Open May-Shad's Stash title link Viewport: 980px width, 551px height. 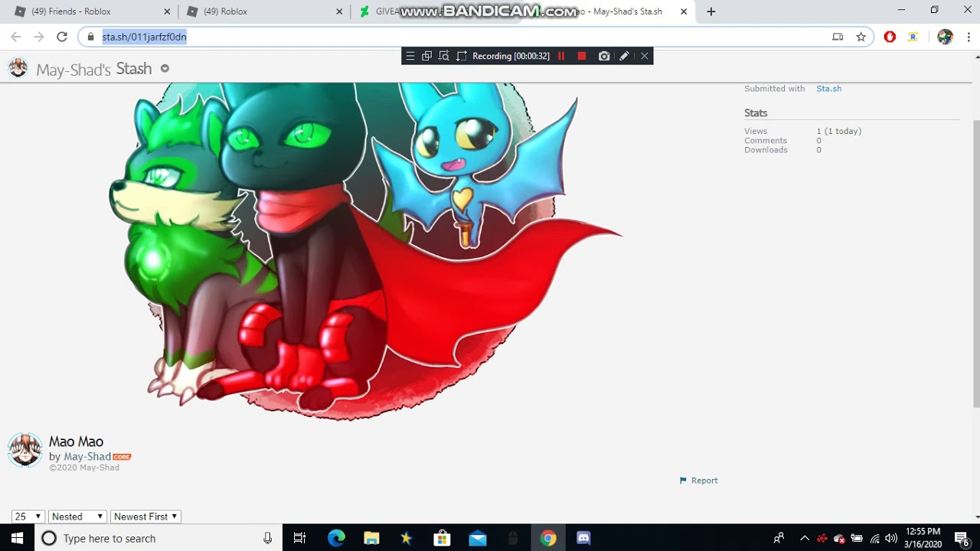pos(93,69)
